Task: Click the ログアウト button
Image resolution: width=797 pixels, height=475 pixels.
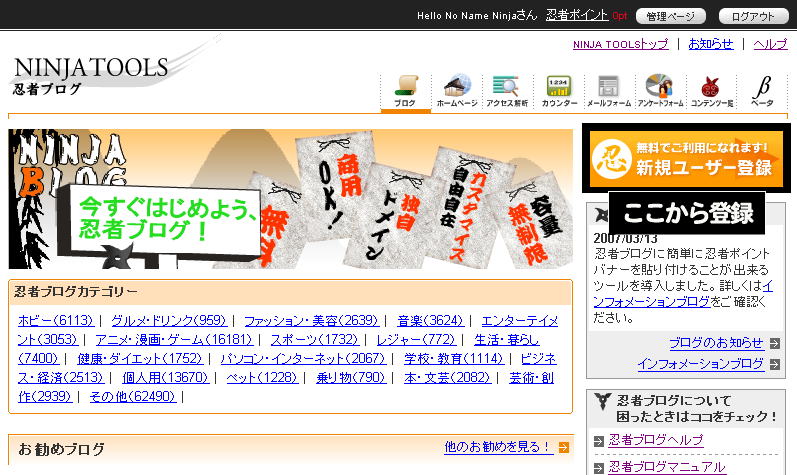Action: coord(753,16)
